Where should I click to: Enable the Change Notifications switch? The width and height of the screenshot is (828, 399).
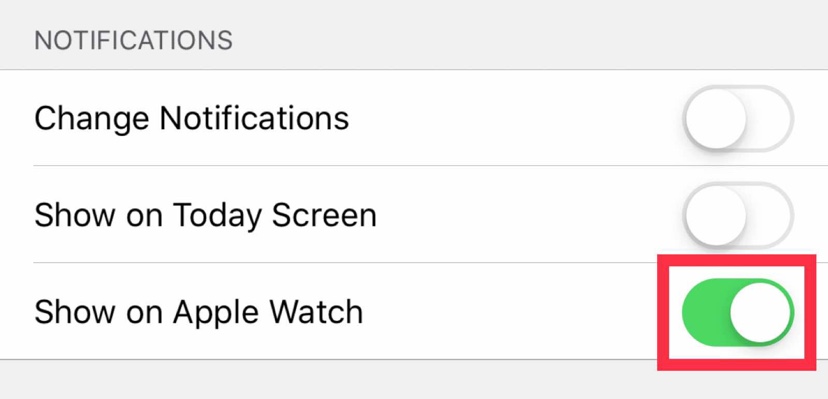point(738,118)
